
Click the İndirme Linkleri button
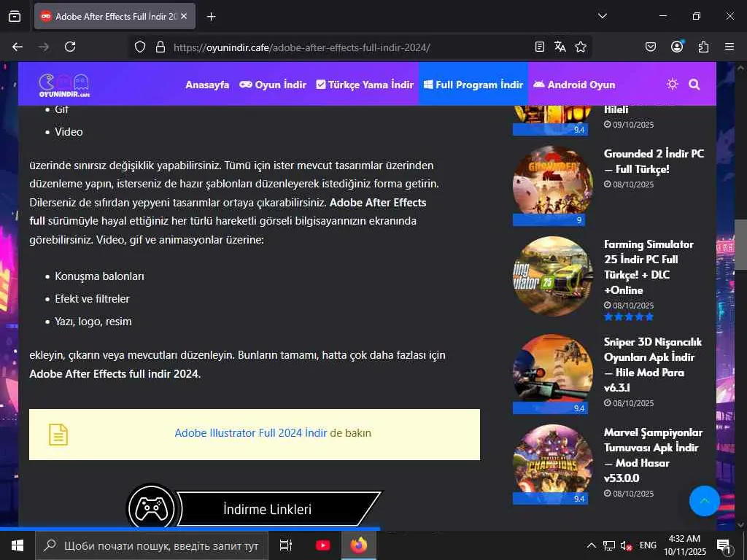pyautogui.click(x=267, y=510)
